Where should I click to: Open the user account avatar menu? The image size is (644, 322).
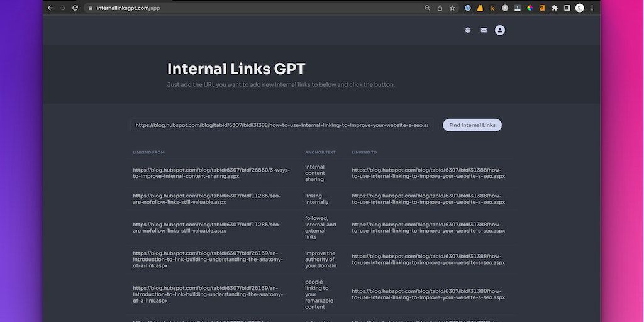(500, 30)
